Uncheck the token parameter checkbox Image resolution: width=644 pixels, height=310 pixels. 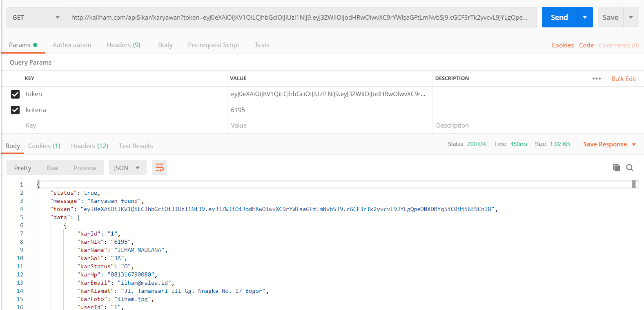click(x=15, y=94)
